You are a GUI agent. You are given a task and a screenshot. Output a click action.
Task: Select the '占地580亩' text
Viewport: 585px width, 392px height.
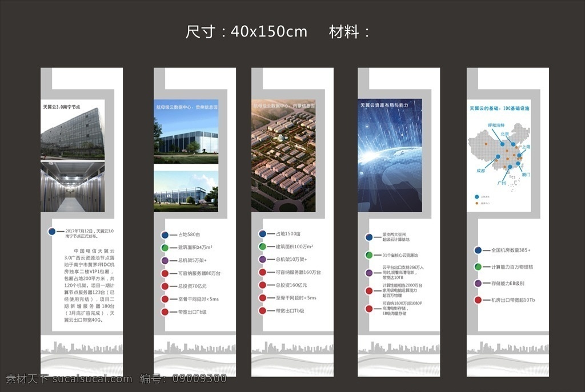point(189,235)
